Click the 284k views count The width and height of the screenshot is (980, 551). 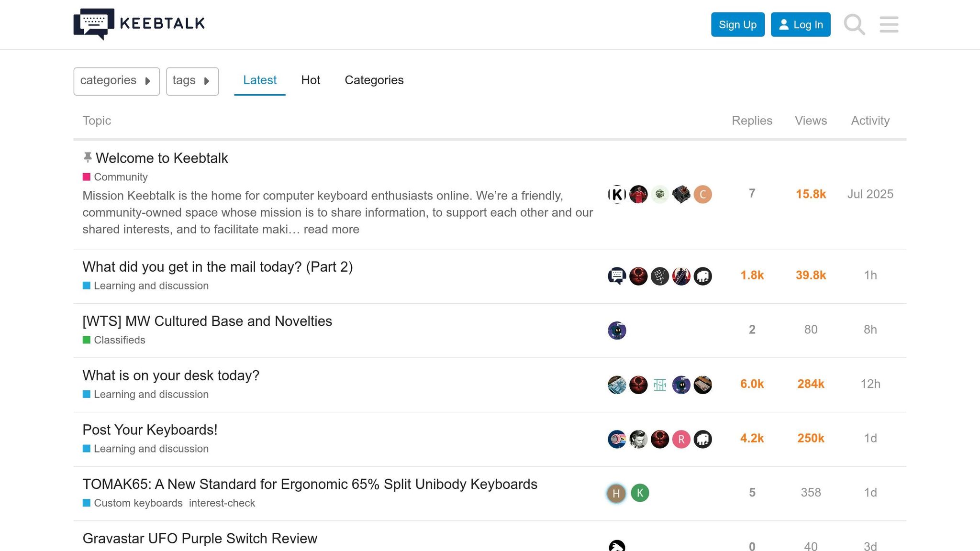[x=811, y=384]
